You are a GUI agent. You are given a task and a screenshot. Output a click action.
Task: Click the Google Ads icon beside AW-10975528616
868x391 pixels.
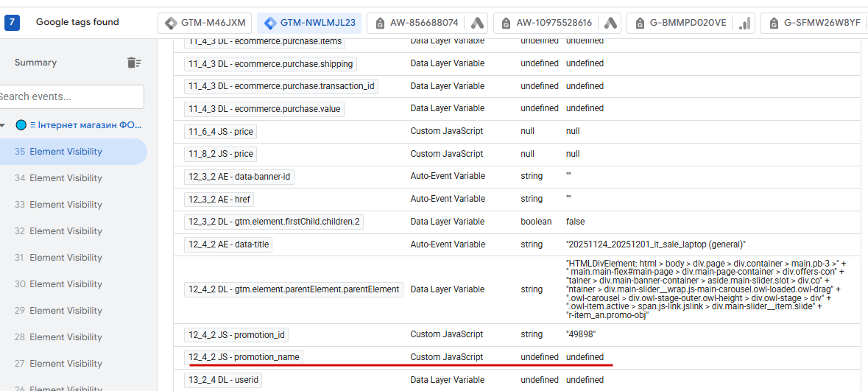[x=611, y=23]
